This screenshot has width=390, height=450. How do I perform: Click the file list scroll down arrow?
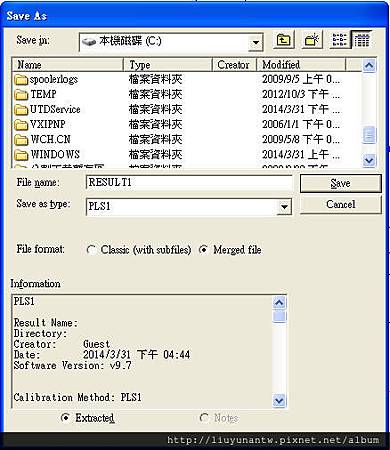(x=369, y=161)
